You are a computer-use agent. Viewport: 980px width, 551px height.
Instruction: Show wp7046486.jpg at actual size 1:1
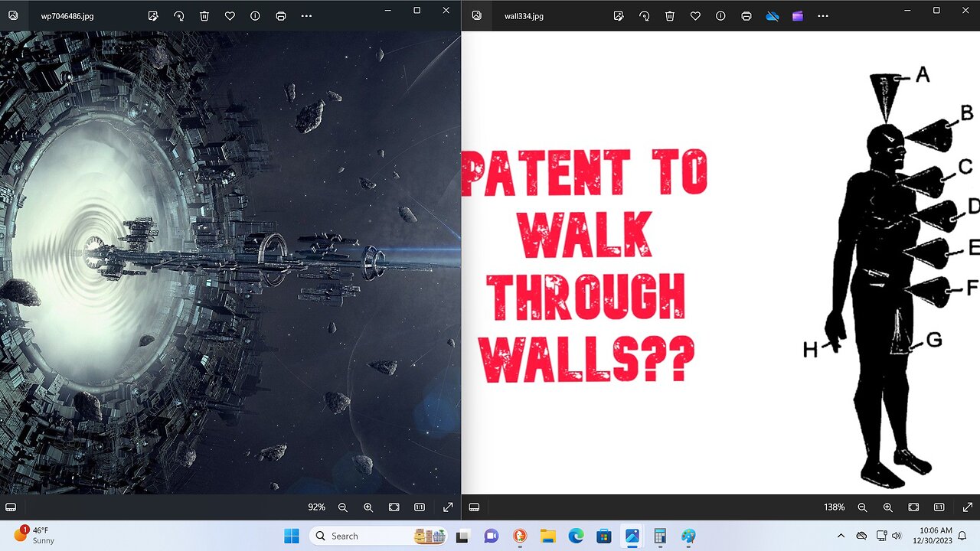[420, 507]
